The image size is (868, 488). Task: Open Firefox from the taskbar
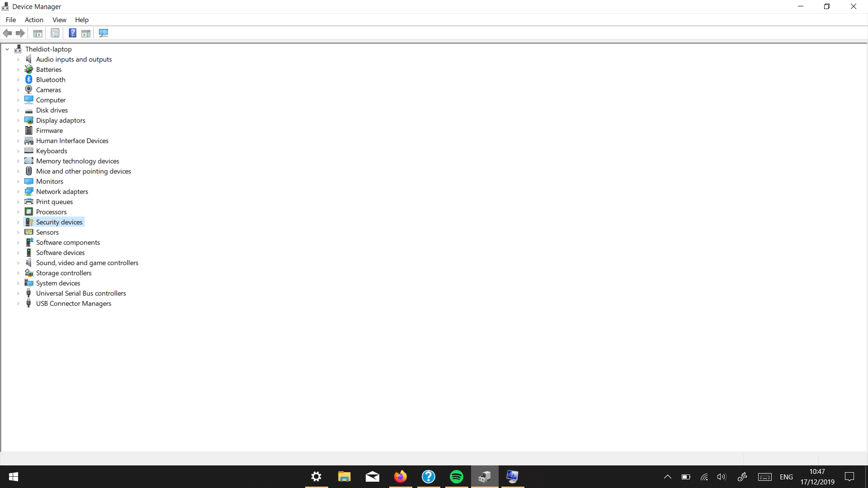[x=401, y=477]
